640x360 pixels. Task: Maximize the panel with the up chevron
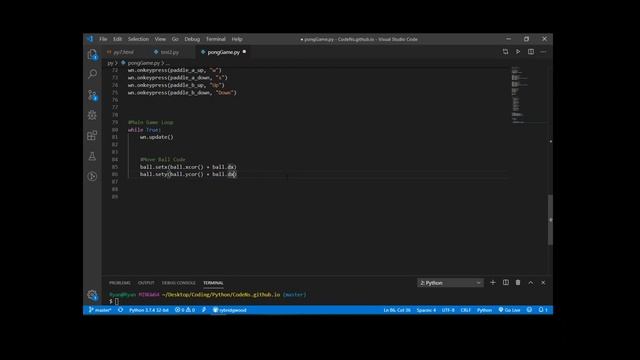click(531, 282)
